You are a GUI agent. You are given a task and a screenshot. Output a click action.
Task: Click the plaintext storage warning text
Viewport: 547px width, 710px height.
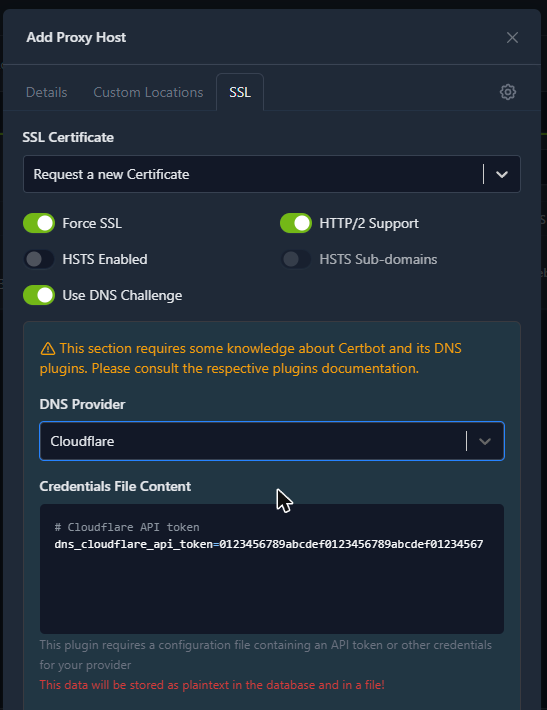click(x=212, y=685)
